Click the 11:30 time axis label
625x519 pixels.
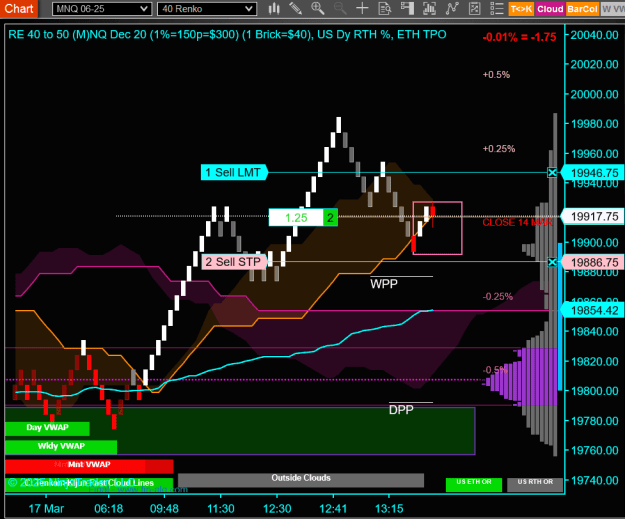[x=221, y=509]
